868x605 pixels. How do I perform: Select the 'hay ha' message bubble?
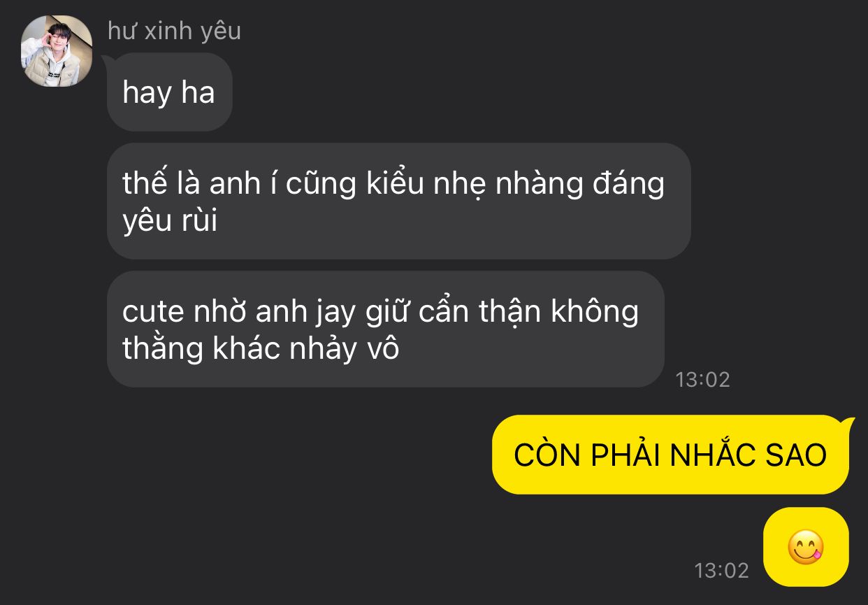(169, 92)
